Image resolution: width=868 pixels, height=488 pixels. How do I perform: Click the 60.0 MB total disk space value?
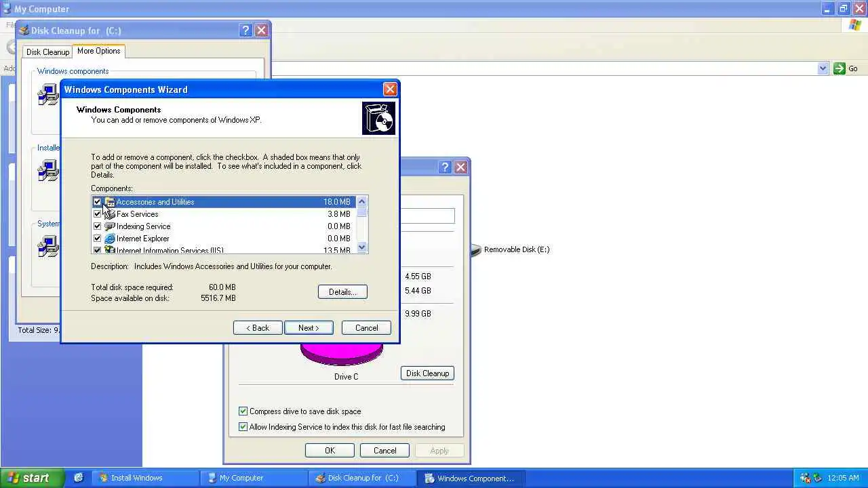pos(222,287)
